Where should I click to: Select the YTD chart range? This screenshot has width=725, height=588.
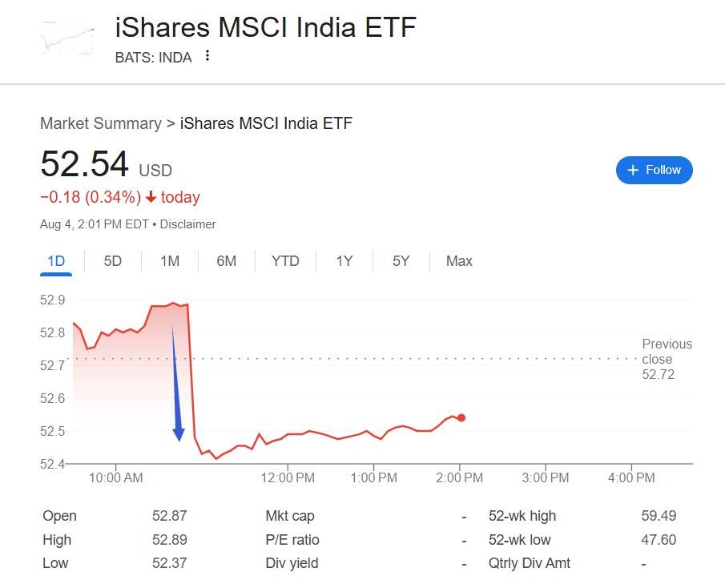(x=285, y=261)
